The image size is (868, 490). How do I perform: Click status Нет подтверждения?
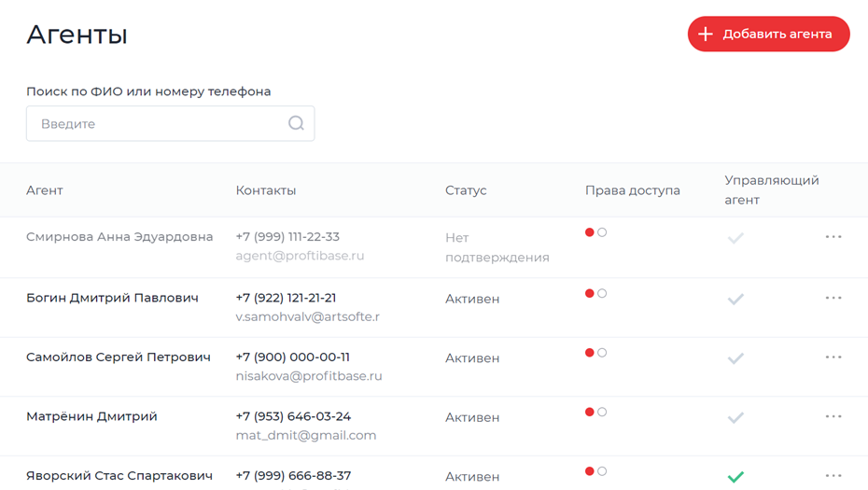497,247
